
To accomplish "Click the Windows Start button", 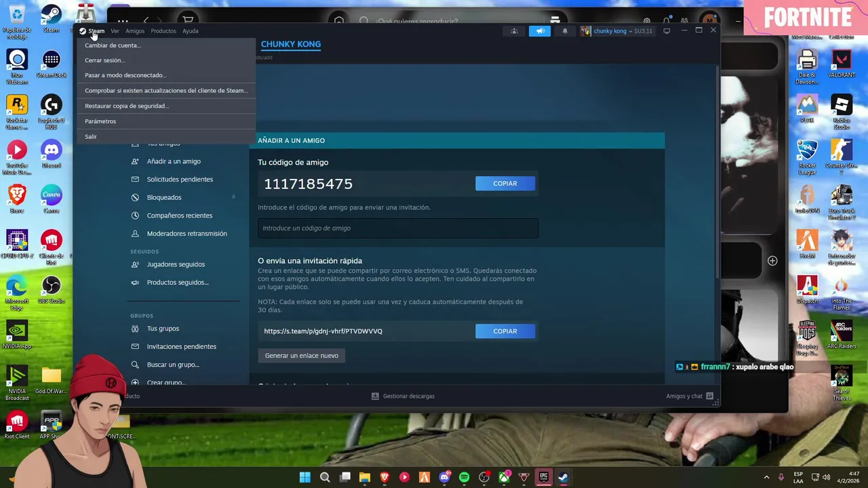I will coord(305,477).
